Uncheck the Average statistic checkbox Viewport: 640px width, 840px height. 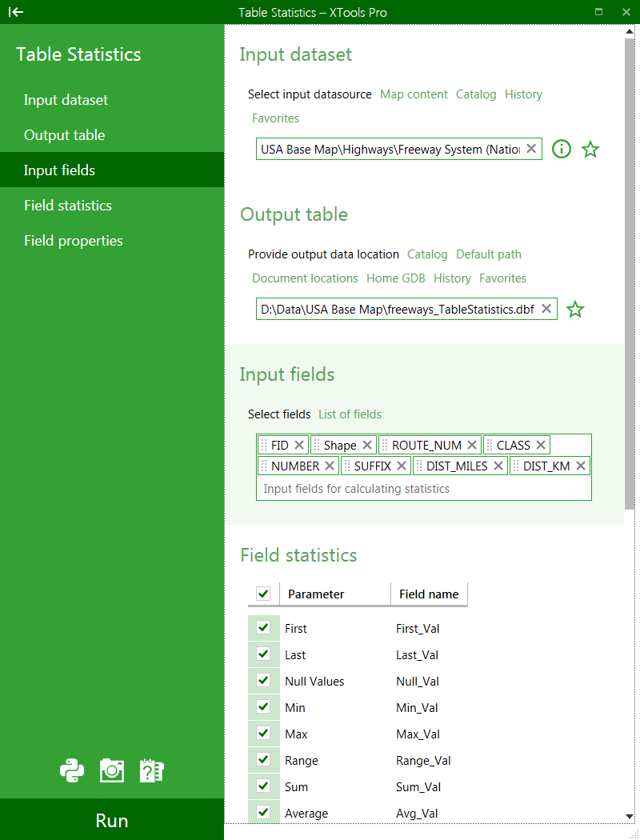[263, 812]
